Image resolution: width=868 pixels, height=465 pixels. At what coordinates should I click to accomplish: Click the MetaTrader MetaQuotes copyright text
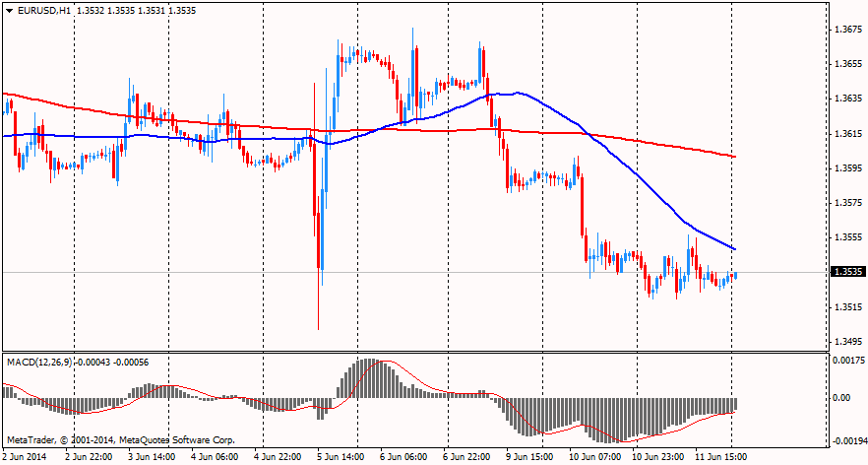120,439
